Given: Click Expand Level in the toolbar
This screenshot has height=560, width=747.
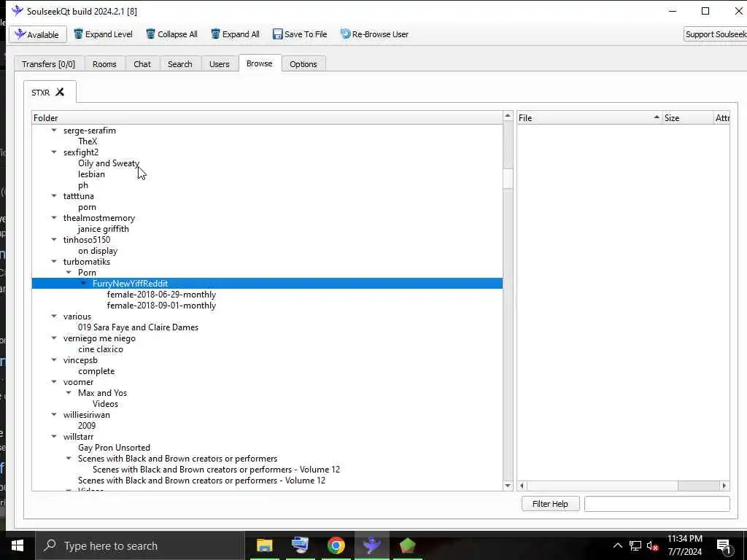Looking at the screenshot, I should 103,34.
